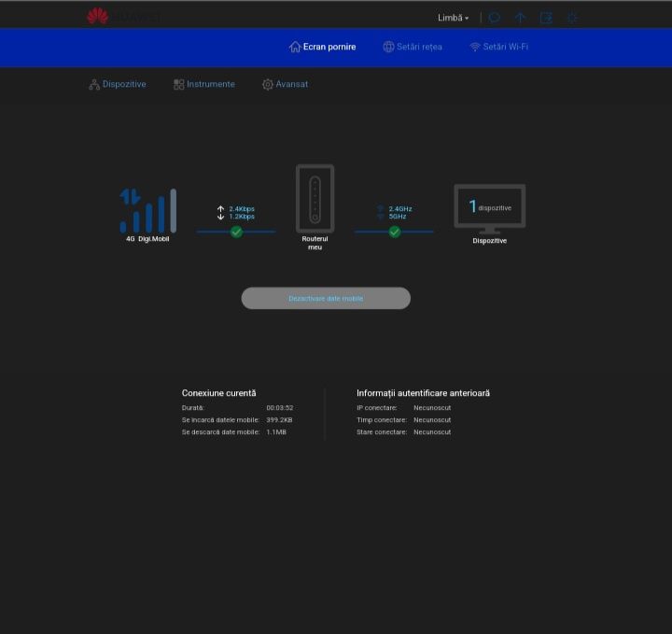Click the Timp conectare Necunoscut value
Viewport: 672px width, 634px height.
tap(432, 419)
